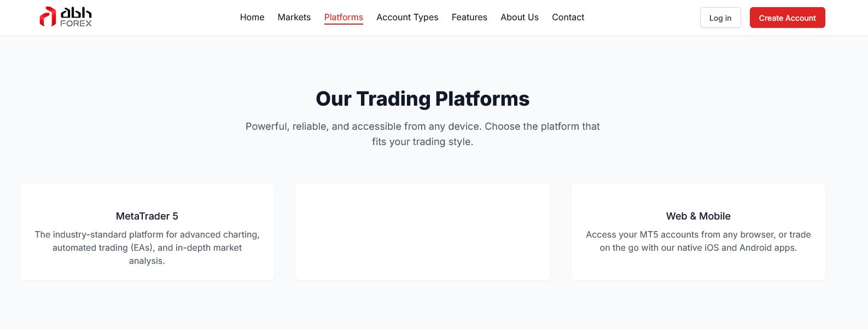Click the Our Trading Platforms heading
The width and height of the screenshot is (868, 329).
click(422, 99)
